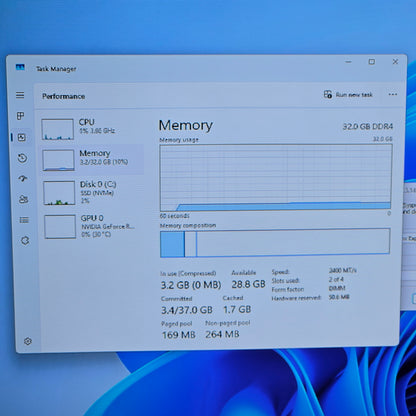Screen dimensions: 416x416
Task: Click the CPU mini graph thumbnail
Action: [57, 129]
